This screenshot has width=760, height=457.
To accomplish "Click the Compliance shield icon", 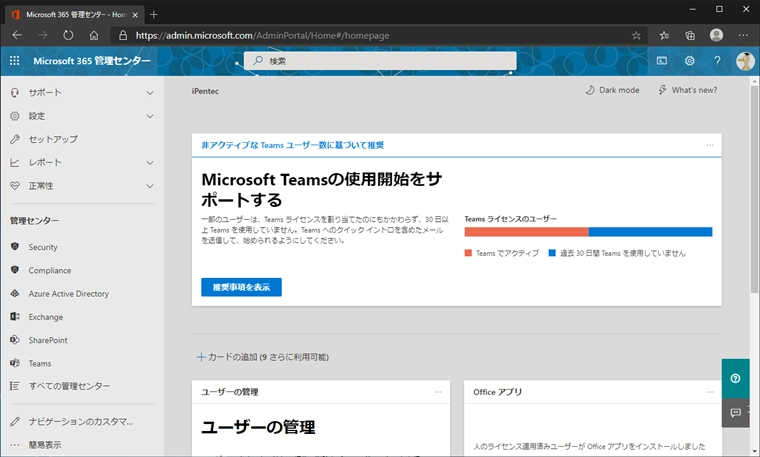I will coord(15,270).
